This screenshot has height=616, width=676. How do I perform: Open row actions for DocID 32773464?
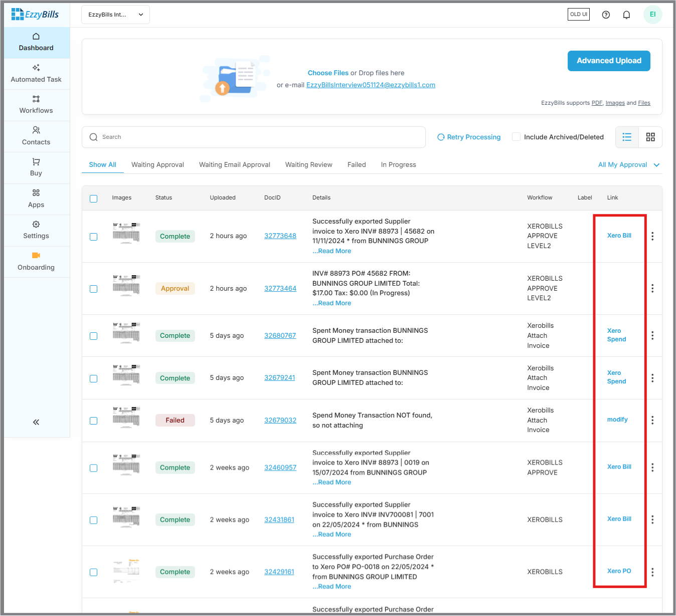(x=652, y=288)
